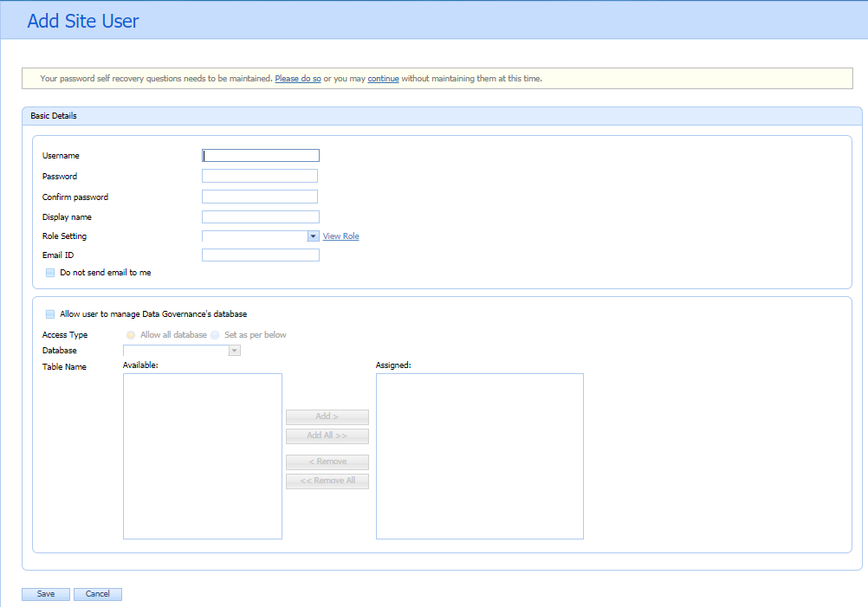Click the Assigned: label
The height and width of the screenshot is (607, 868).
[393, 365]
